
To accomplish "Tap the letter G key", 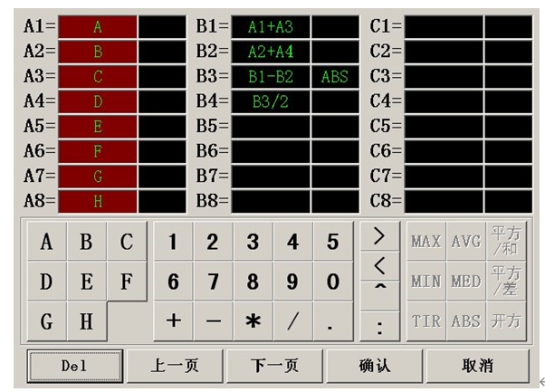I will 47,321.
